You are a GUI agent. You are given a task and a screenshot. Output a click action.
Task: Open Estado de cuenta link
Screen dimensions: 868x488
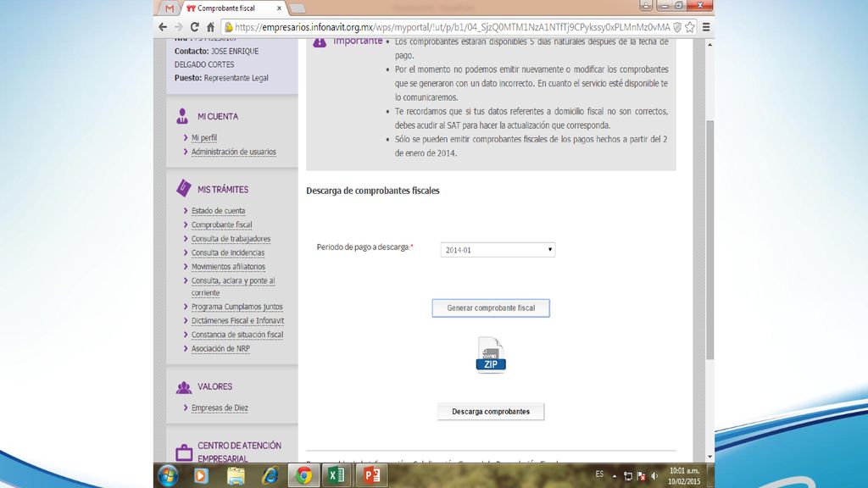point(218,211)
